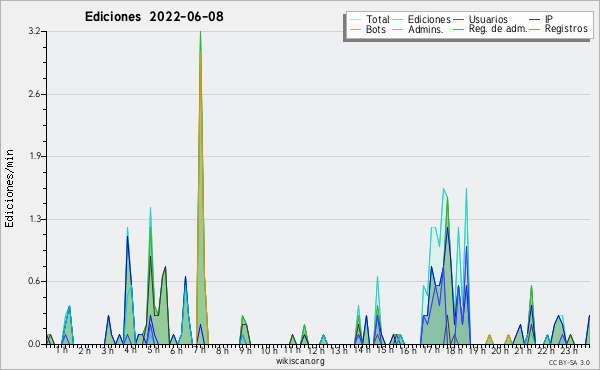Viewport: 600px width, 370px height.
Task: Click the wikiscan.org credit text
Action: [300, 361]
